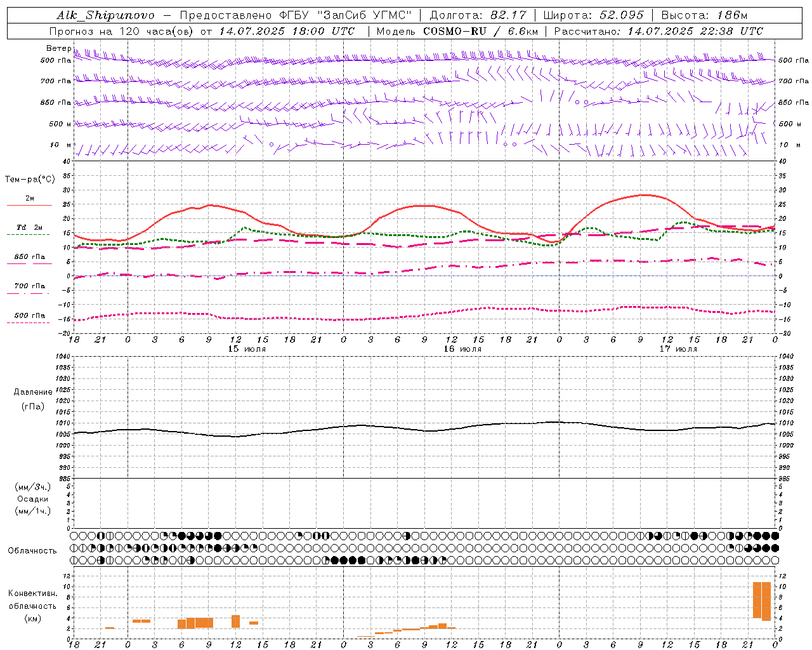This screenshot has width=812, height=650.
Task: Click the 10 м wind level label on the left
Action: pos(61,145)
